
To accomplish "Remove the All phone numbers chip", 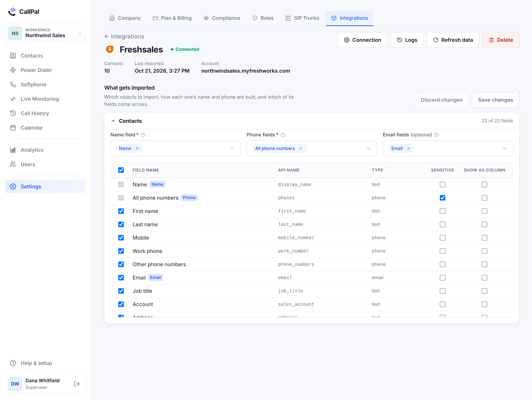I will [x=301, y=148].
